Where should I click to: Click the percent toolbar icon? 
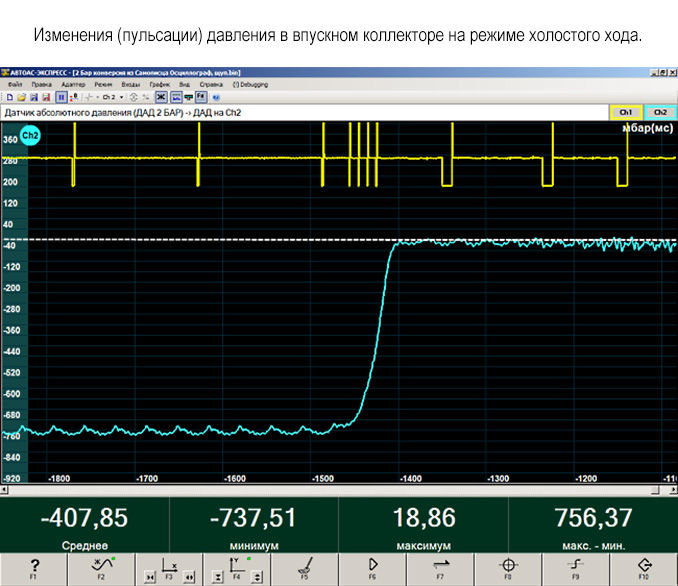146,97
